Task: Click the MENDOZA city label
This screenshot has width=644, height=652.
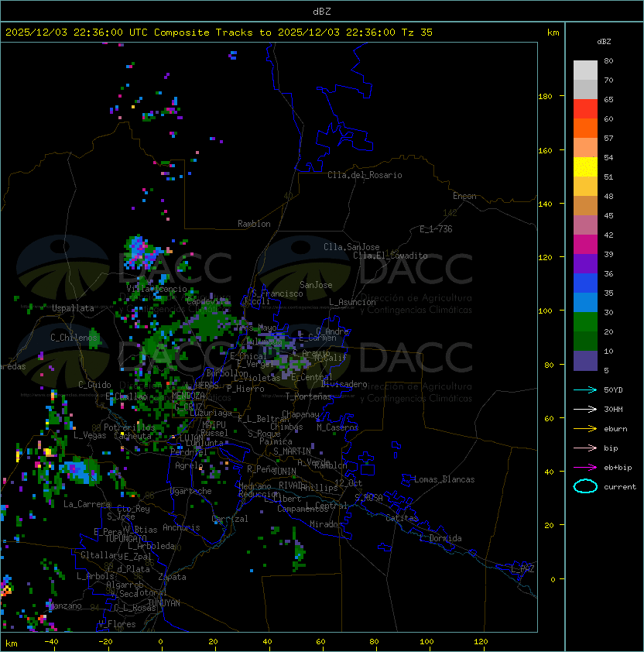Action: (x=188, y=395)
